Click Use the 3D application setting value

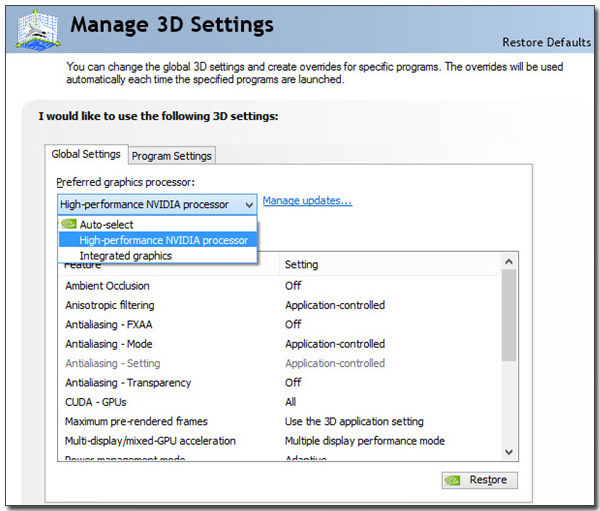[354, 421]
